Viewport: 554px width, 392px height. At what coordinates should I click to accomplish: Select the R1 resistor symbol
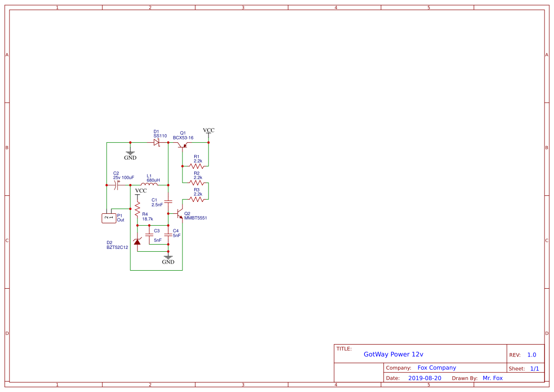point(197,166)
